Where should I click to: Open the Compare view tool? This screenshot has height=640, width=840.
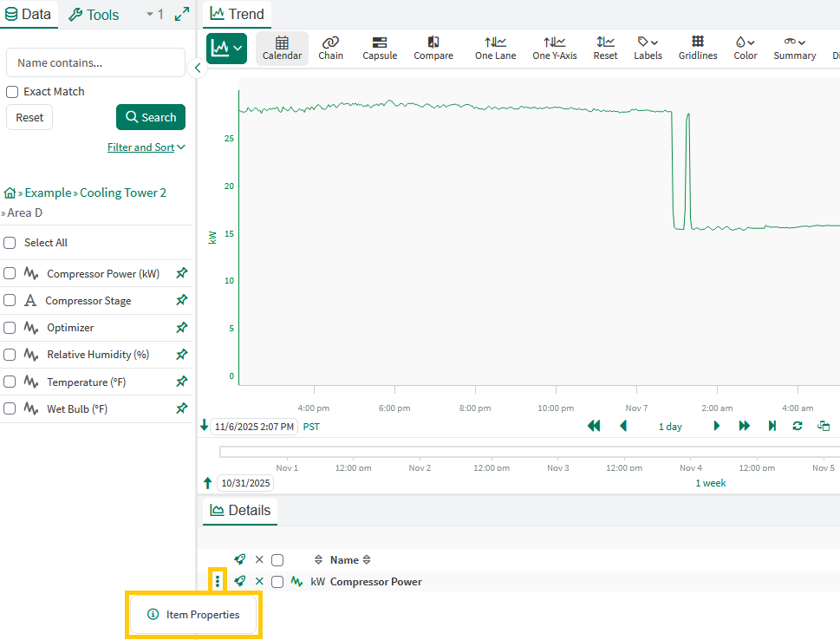pos(433,48)
